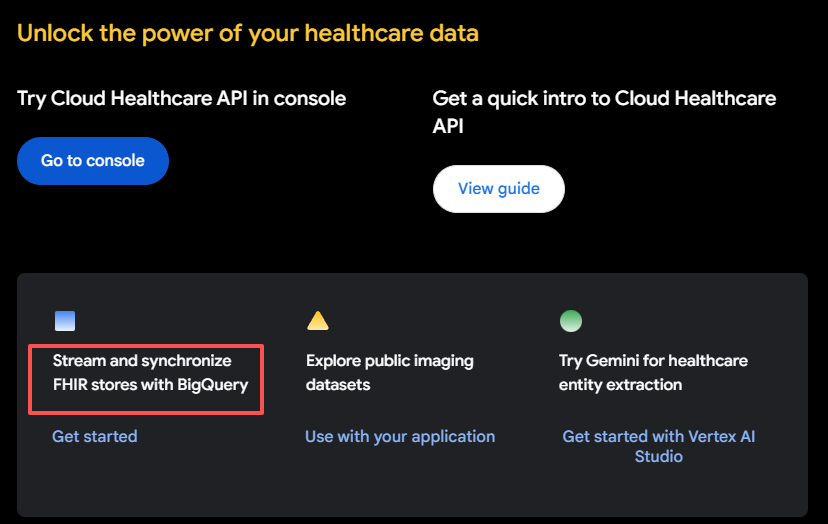
Task: Click the word FHIR in the highlighted title
Action: click(74, 385)
